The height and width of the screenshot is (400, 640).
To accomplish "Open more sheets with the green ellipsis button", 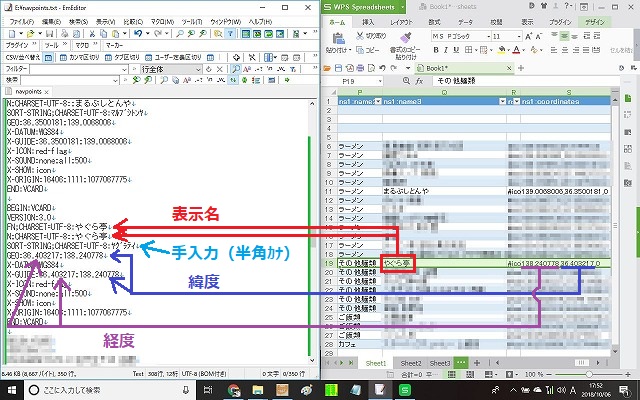I will click(461, 362).
